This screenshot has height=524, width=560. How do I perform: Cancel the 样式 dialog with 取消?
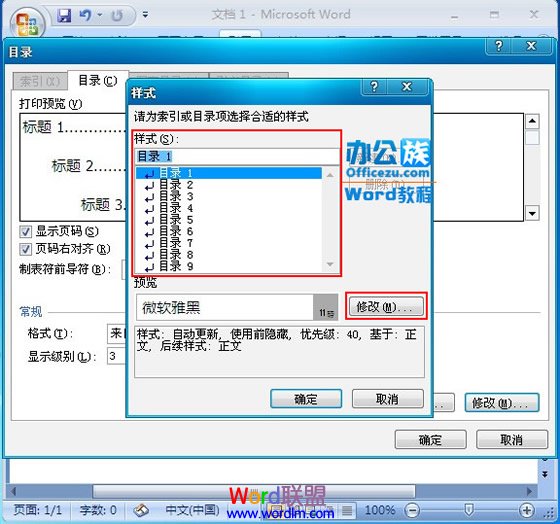tap(388, 399)
